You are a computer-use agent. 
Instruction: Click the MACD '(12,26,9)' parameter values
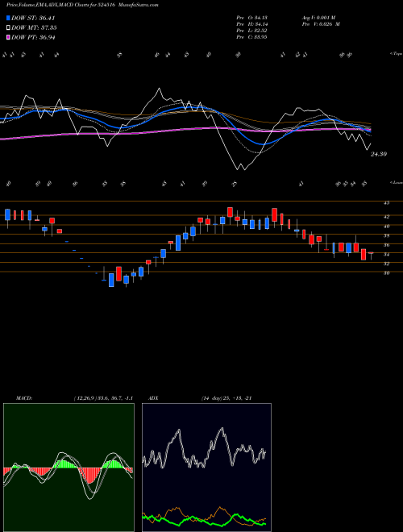coord(103,398)
